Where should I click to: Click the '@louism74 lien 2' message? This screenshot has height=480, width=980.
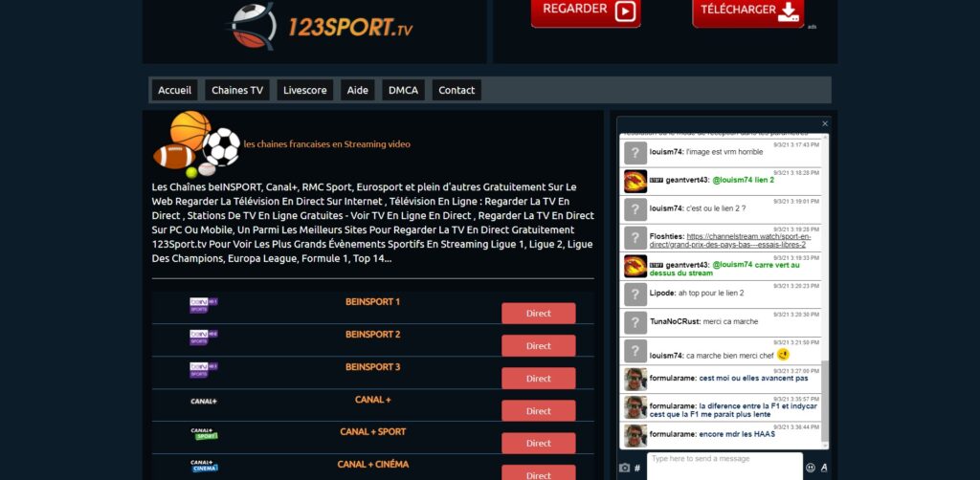tap(743, 180)
